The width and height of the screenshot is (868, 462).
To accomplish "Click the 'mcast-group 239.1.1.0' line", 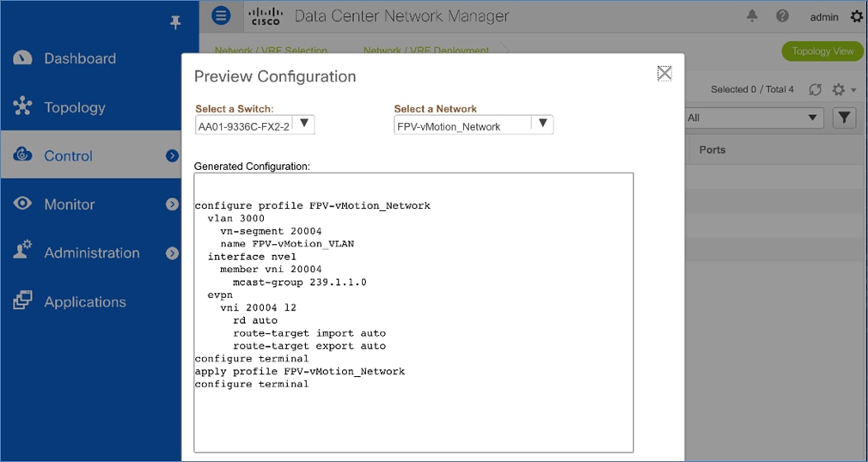I will (x=299, y=283).
